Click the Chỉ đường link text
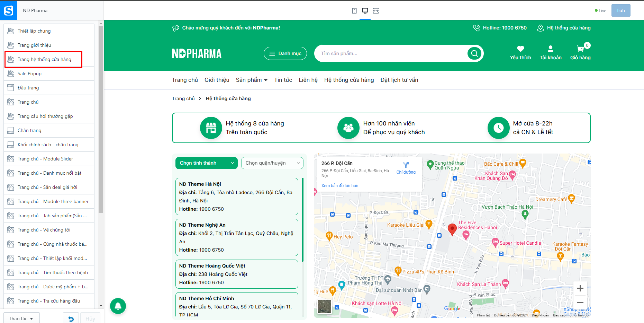 [406, 172]
